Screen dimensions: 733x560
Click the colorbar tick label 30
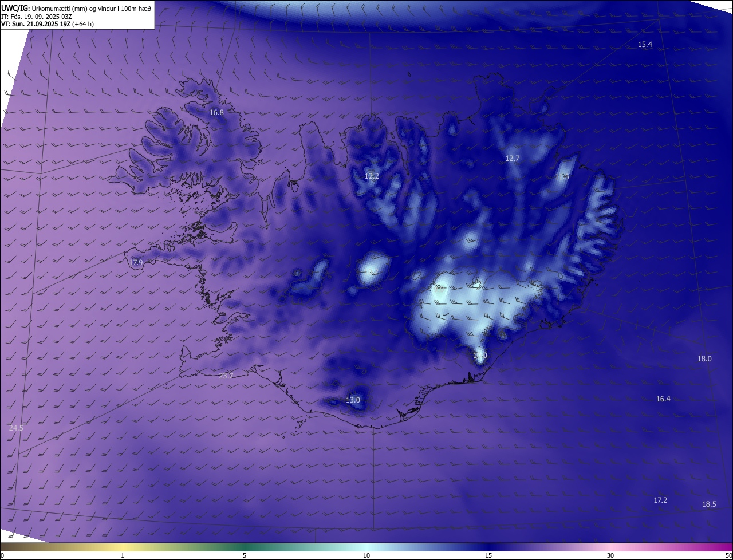click(610, 556)
